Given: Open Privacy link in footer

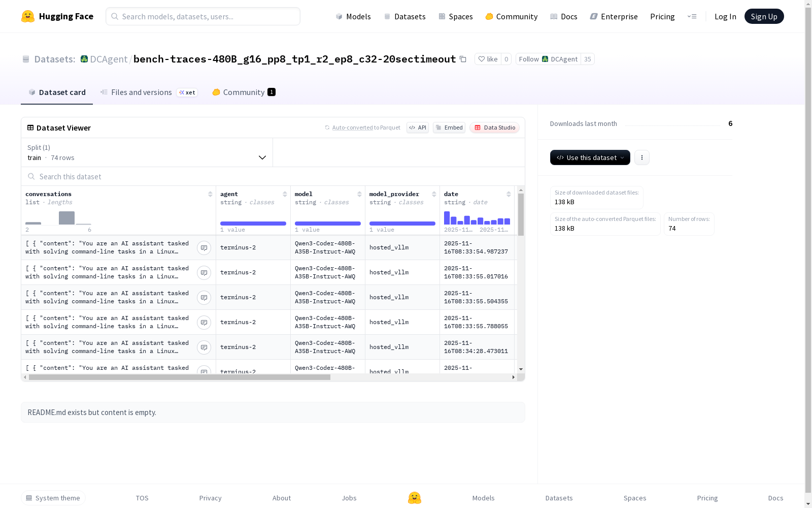Looking at the screenshot, I should pyautogui.click(x=211, y=498).
